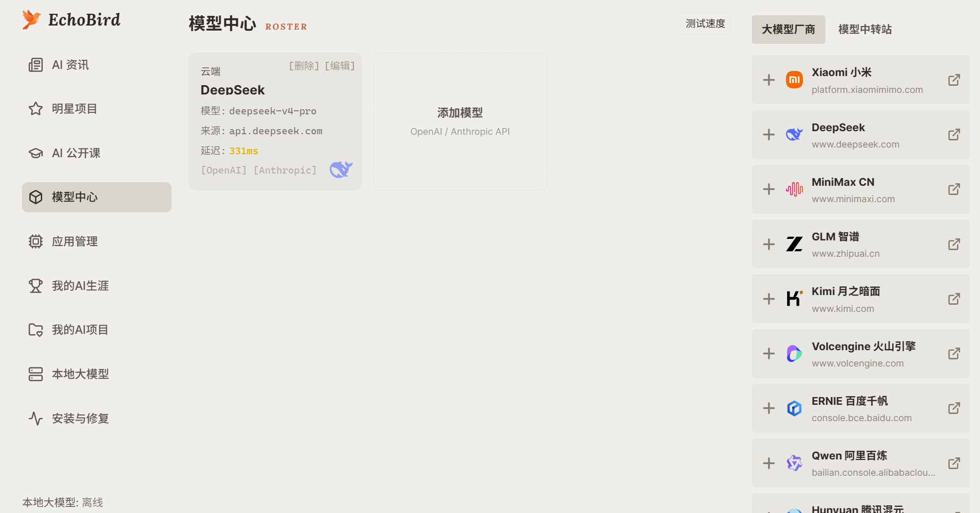Open Xiaomi platform site external link icon
The height and width of the screenshot is (513, 980).
pyautogui.click(x=954, y=80)
